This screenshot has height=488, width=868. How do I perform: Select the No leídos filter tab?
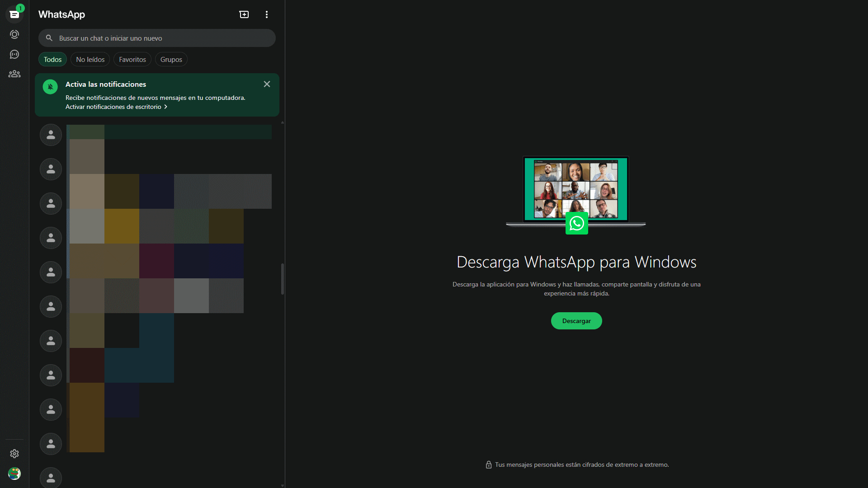point(90,59)
